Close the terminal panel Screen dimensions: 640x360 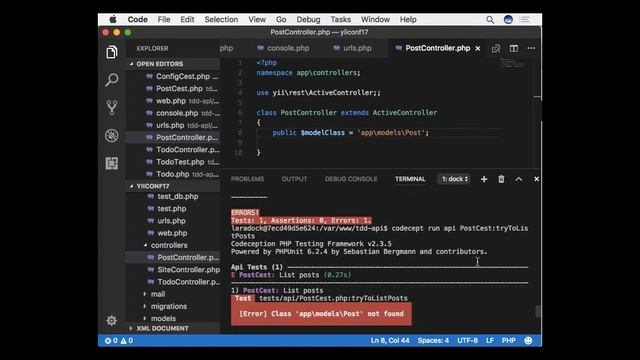pos(536,179)
